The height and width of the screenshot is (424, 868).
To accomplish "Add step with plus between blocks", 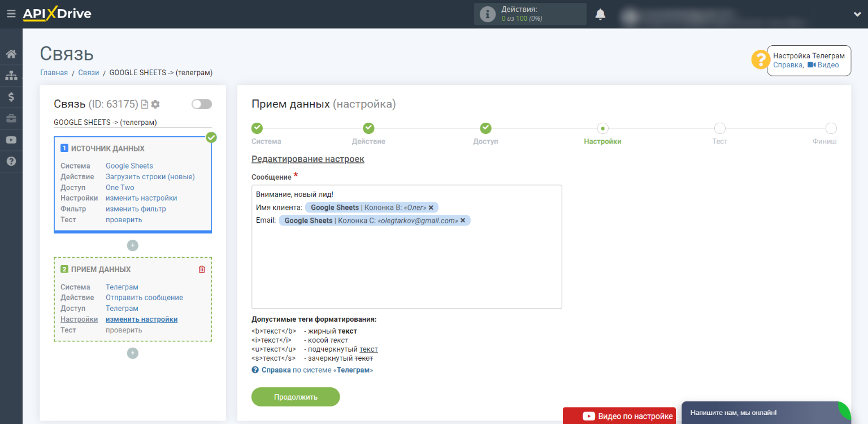I will [x=133, y=245].
